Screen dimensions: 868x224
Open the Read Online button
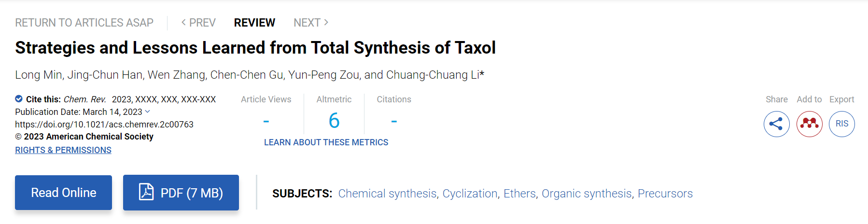[63, 193]
